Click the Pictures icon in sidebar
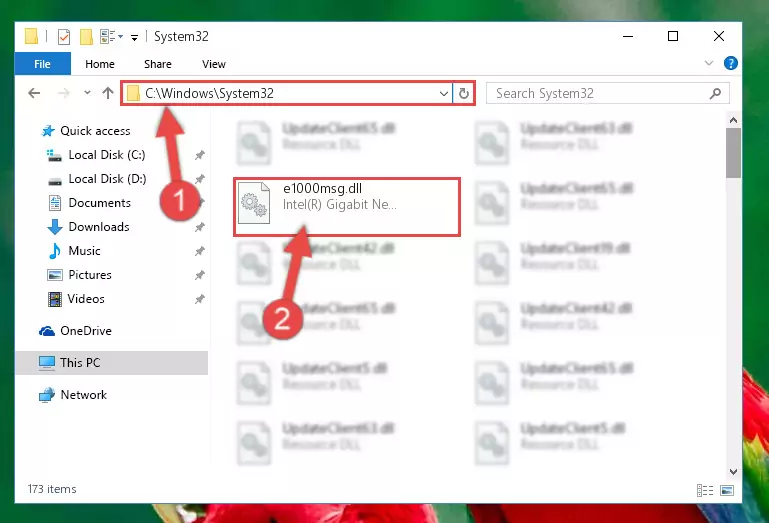 click(x=54, y=275)
